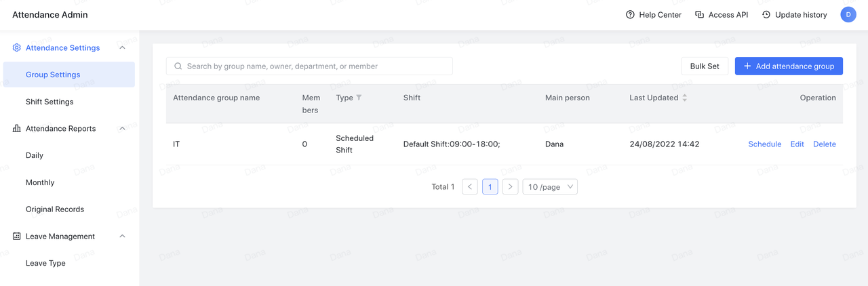
Task: Click the group search input field
Action: tap(309, 66)
